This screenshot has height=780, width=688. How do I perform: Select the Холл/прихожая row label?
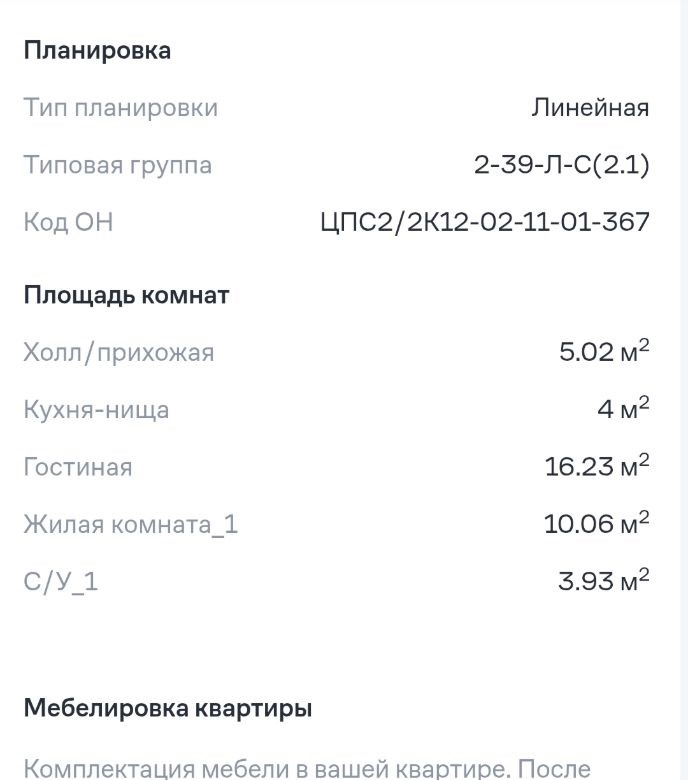coord(118,352)
